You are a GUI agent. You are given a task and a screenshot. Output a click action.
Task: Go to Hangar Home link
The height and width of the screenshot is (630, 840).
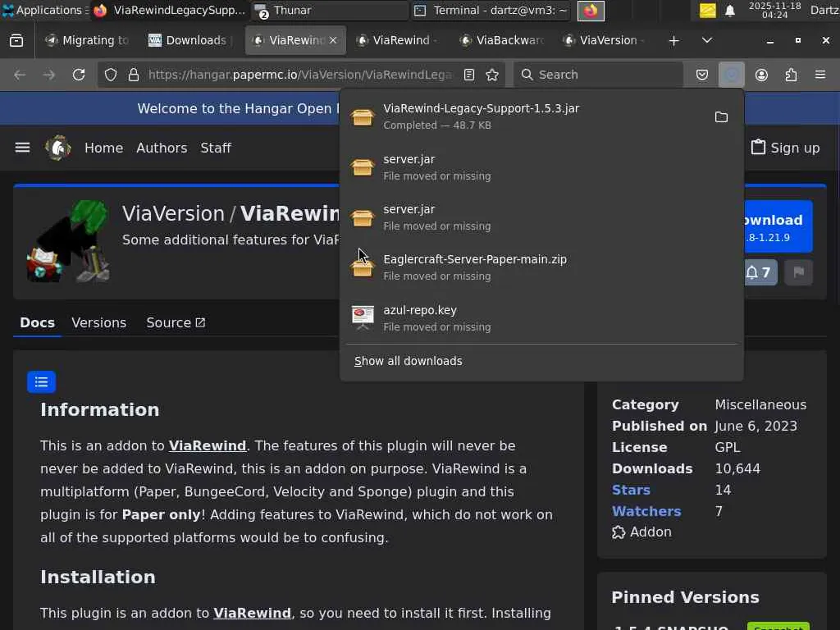coord(104,148)
